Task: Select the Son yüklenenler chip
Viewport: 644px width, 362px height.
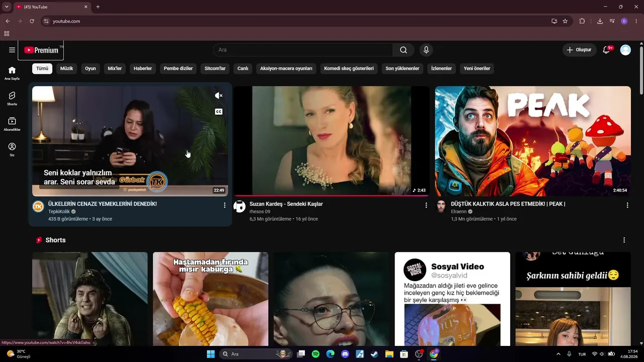Action: click(403, 68)
